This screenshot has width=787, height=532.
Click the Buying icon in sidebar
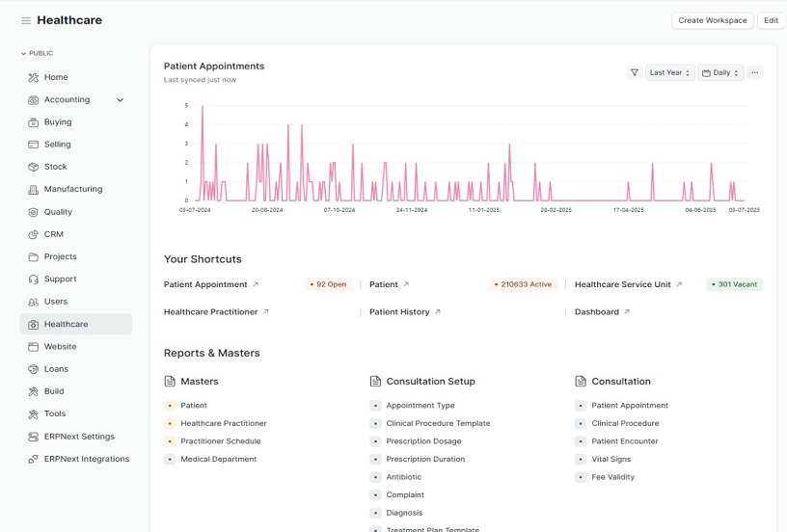[34, 122]
